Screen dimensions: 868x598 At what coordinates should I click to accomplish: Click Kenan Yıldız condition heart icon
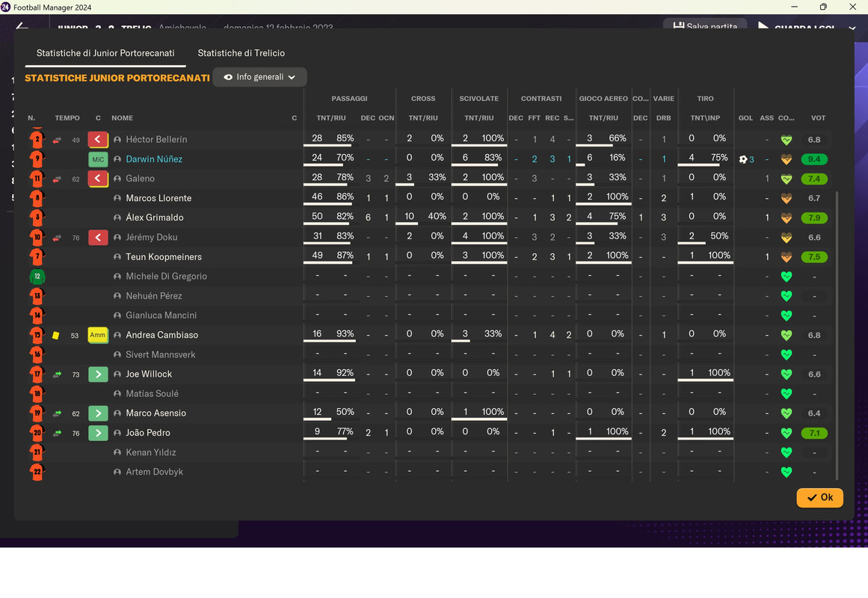point(786,452)
